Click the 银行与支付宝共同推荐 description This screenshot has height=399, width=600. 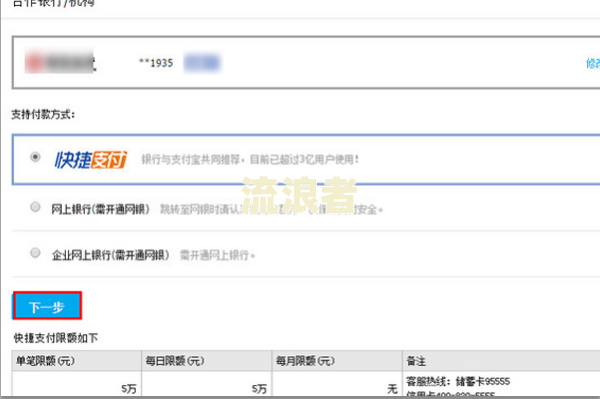[x=250, y=159]
